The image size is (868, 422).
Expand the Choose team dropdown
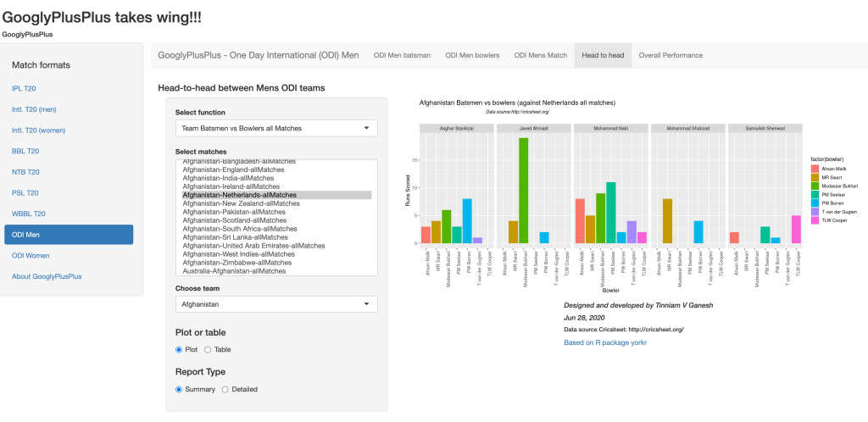275,304
